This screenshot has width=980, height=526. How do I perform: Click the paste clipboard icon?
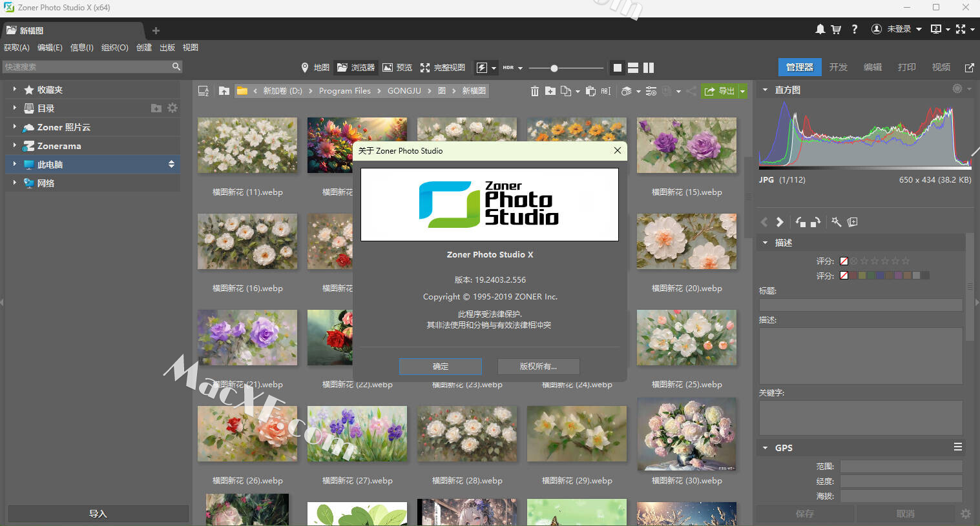(590, 91)
